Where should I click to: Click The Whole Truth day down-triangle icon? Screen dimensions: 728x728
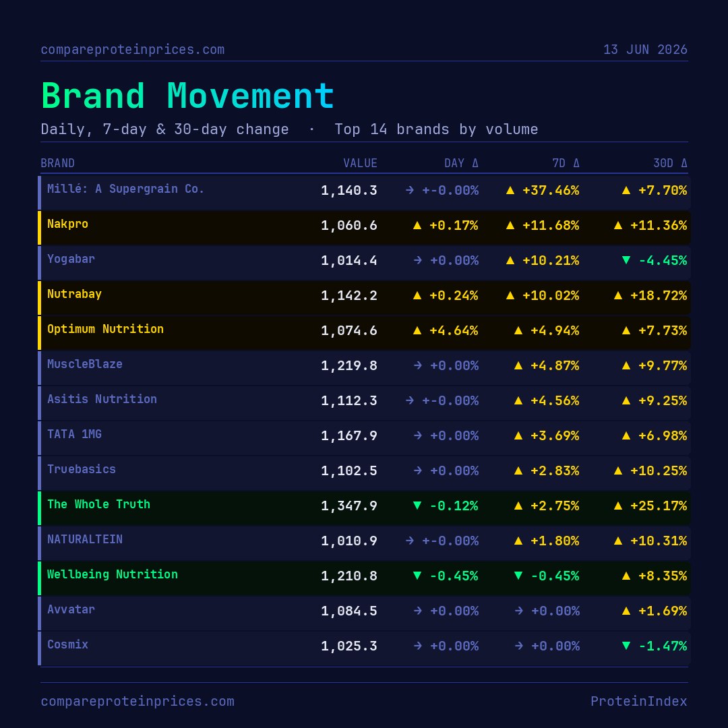click(x=417, y=506)
